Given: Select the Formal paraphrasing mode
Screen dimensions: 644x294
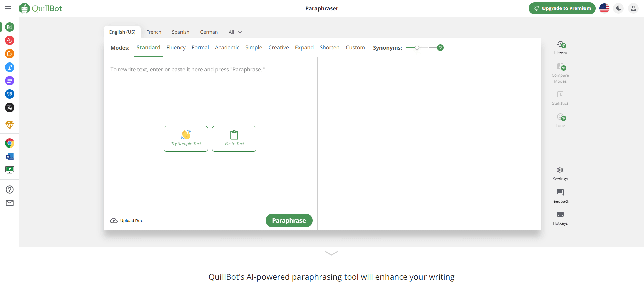Looking at the screenshot, I should pos(200,48).
